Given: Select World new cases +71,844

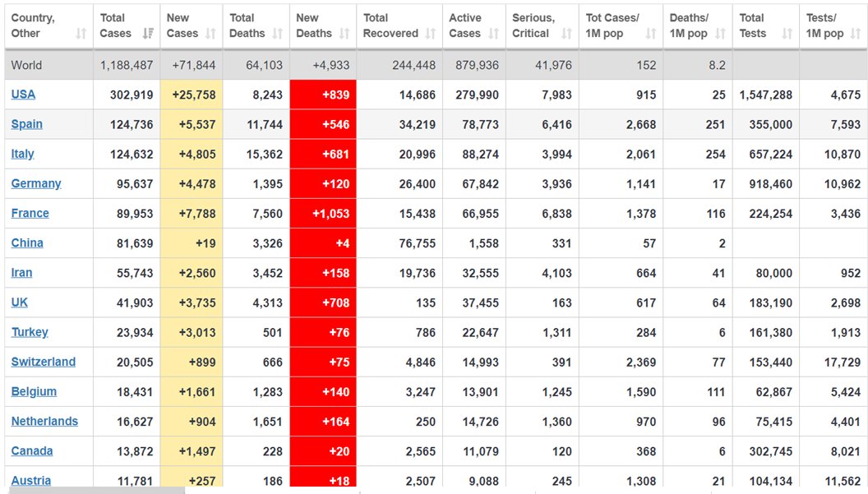Looking at the screenshot, I should pyautogui.click(x=194, y=66).
